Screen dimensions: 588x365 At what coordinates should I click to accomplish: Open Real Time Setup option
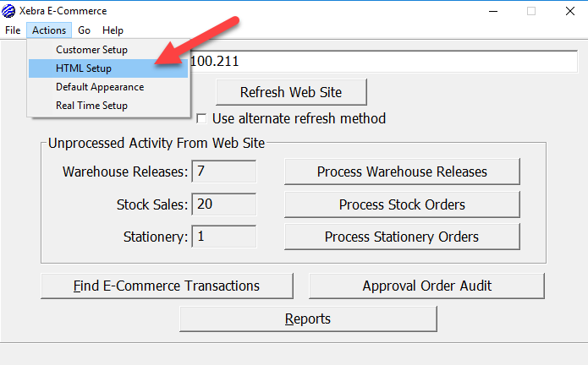point(108,106)
